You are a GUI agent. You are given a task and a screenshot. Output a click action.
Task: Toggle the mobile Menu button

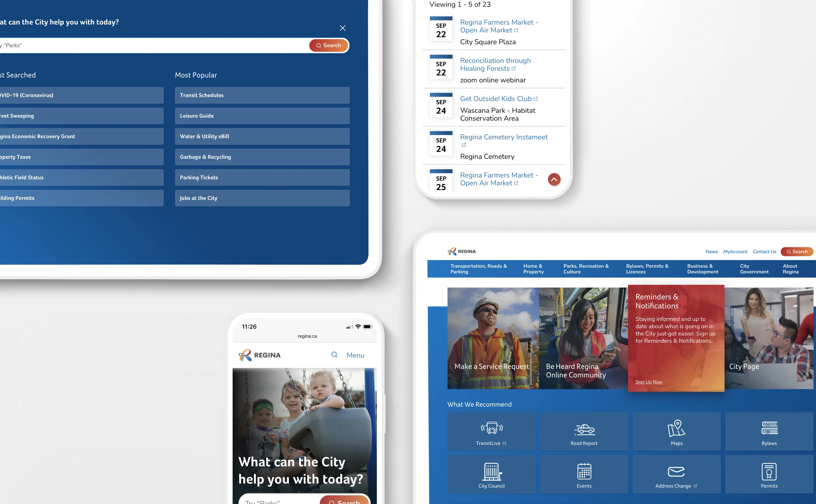coord(356,354)
